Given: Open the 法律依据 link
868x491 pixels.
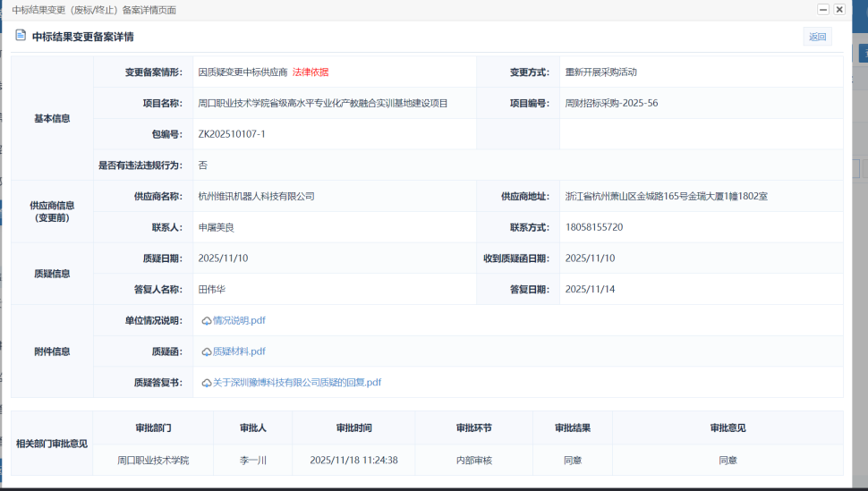Looking at the screenshot, I should [x=311, y=72].
